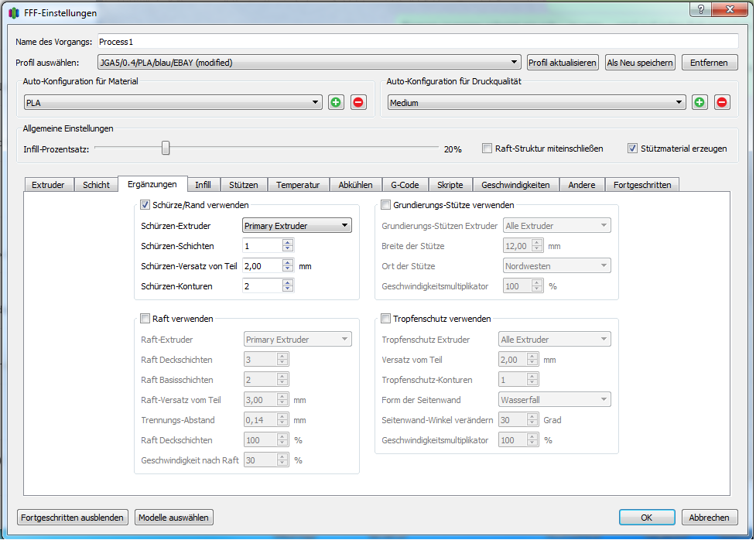
Task: Switch to the Infill tab
Action: tap(203, 185)
